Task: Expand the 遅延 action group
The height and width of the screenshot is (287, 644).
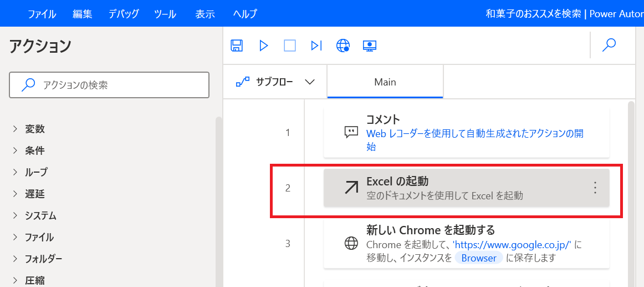Action: pyautogui.click(x=15, y=193)
